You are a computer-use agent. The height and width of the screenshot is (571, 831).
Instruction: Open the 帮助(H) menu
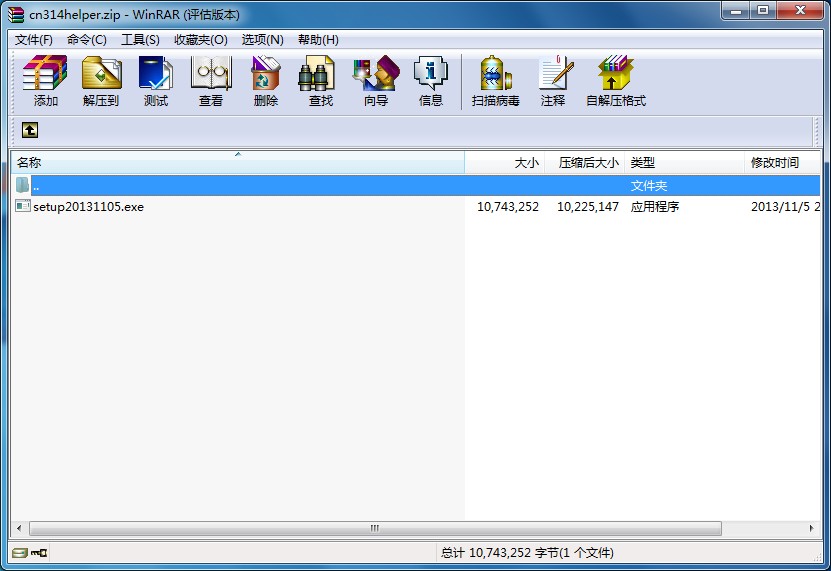[x=318, y=40]
